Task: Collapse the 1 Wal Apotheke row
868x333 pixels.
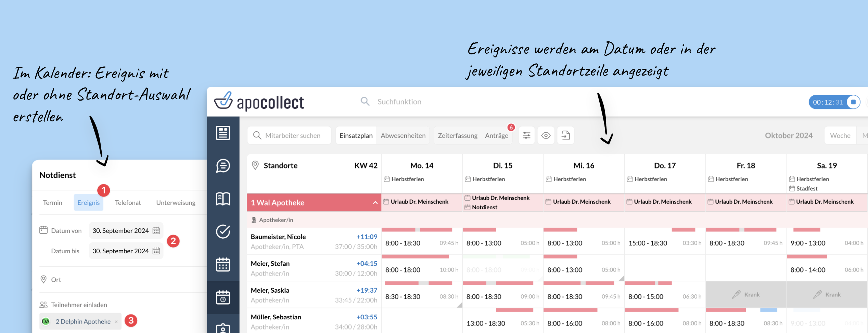Action: 375,203
